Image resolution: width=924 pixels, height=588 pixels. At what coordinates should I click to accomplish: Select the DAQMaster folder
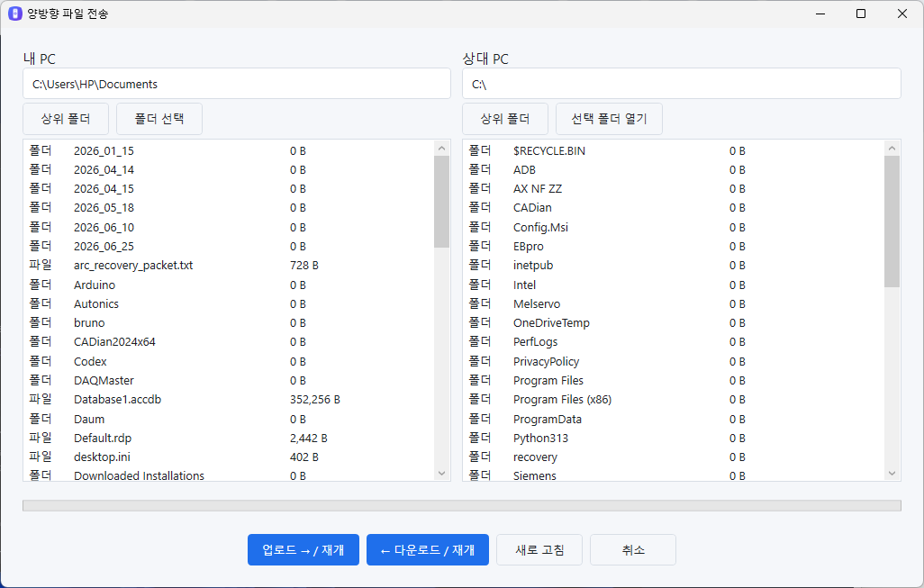(x=228, y=380)
